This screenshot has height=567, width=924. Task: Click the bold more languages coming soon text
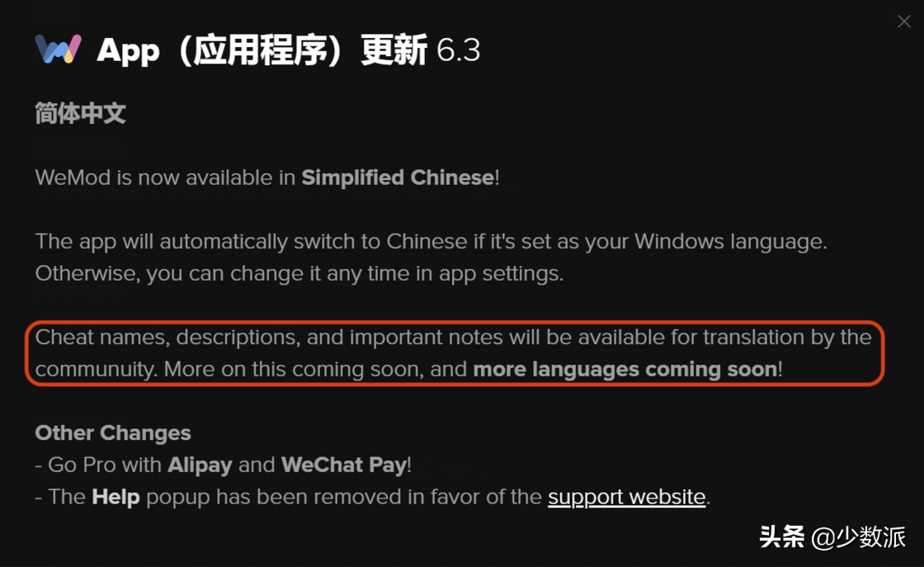625,370
